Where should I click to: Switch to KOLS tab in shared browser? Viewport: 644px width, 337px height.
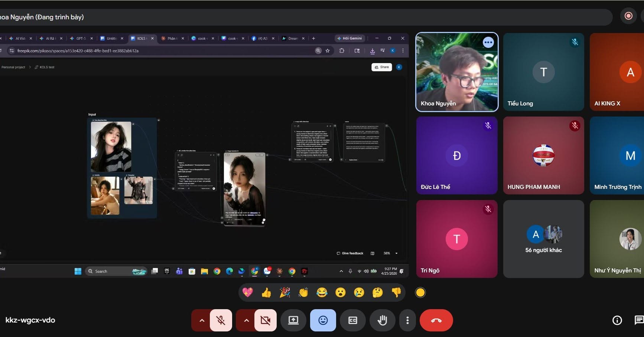pos(142,38)
